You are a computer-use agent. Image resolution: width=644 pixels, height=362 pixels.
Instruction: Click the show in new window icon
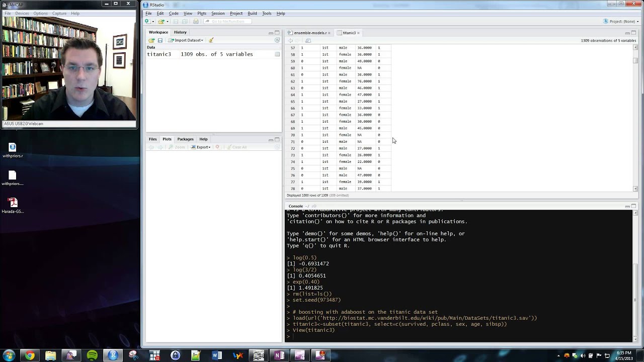308,41
